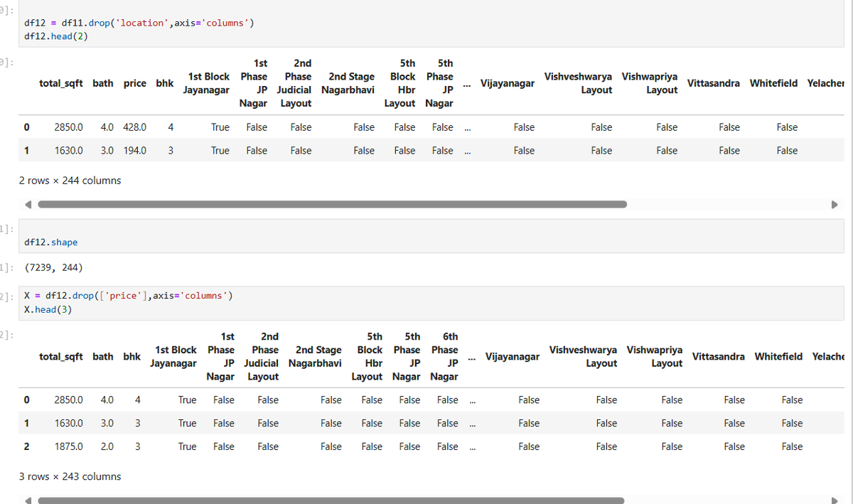Click the 2 rows × 244 columns label
The width and height of the screenshot is (853, 504).
pyautogui.click(x=70, y=180)
